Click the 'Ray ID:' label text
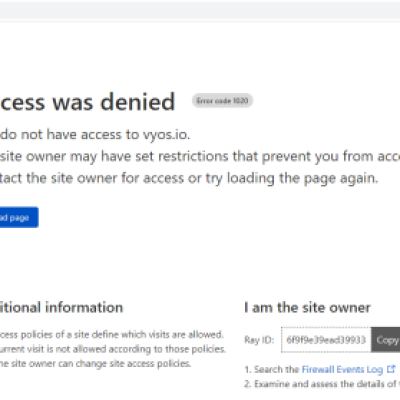 [x=259, y=340]
